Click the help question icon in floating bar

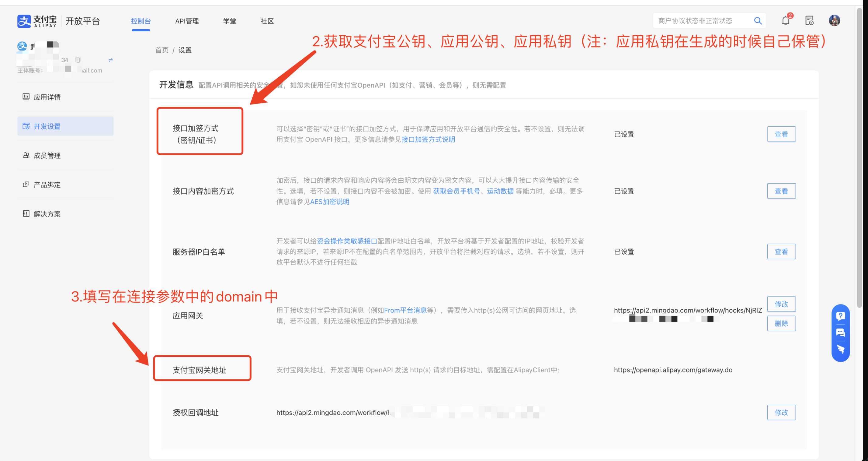coord(840,316)
